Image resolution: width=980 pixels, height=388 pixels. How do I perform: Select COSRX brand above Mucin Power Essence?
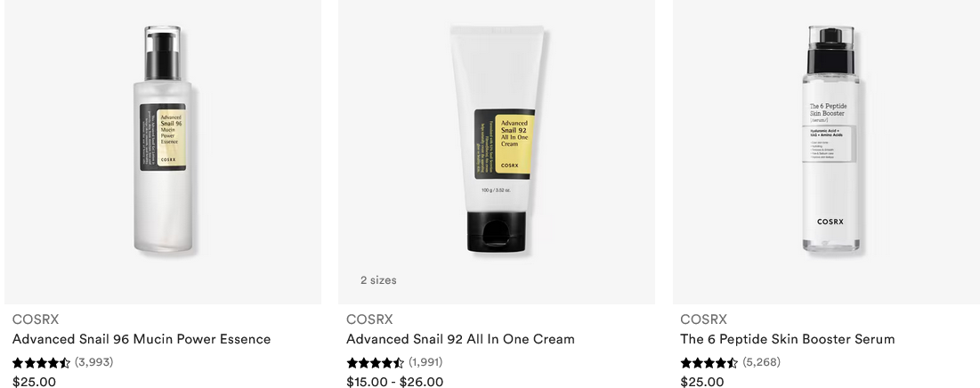(x=36, y=319)
